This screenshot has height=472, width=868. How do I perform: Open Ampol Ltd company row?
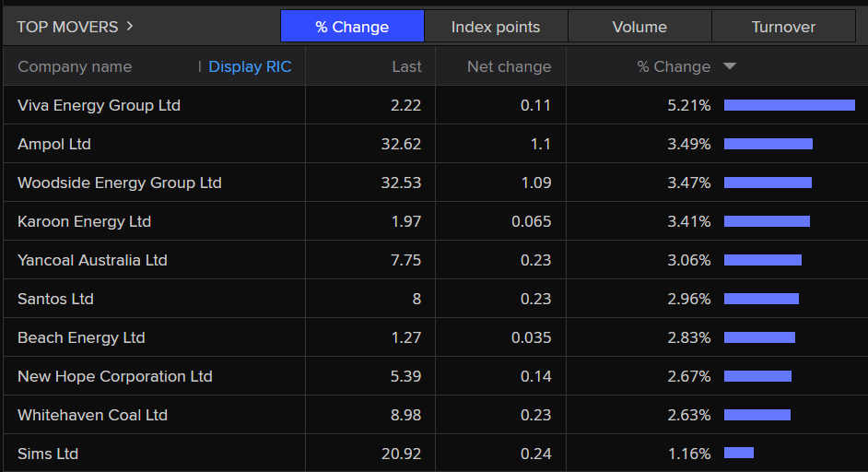click(54, 144)
